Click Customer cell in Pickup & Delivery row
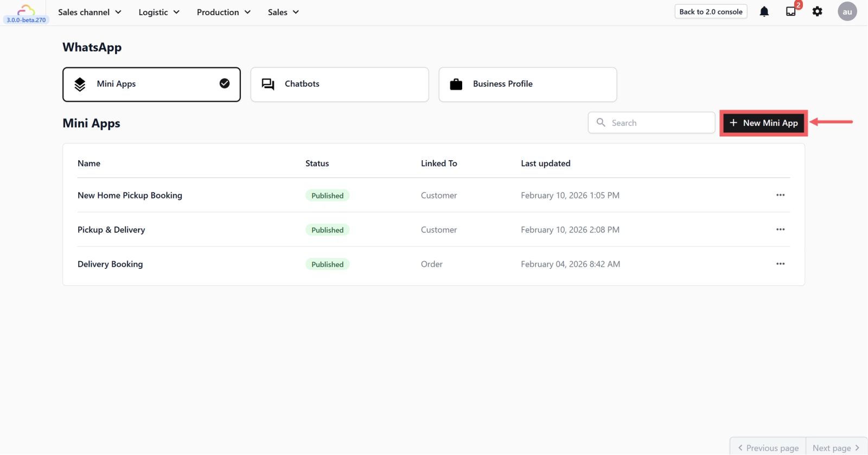The width and height of the screenshot is (868, 455). click(x=439, y=230)
